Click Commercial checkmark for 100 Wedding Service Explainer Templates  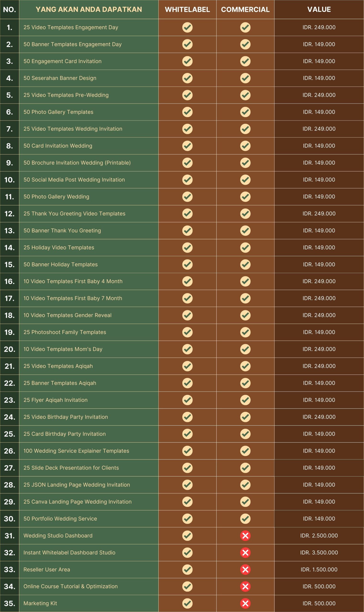coord(245,451)
